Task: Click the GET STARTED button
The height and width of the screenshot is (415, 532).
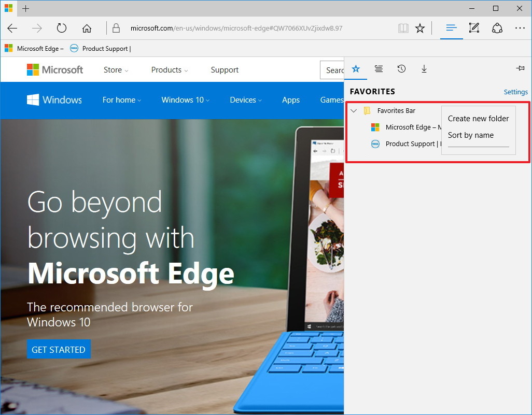Action: tap(59, 349)
